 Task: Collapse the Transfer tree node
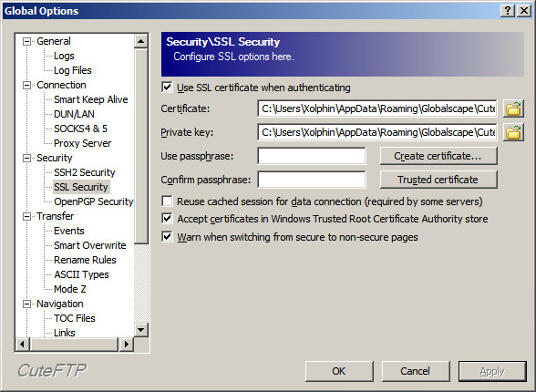point(26,216)
